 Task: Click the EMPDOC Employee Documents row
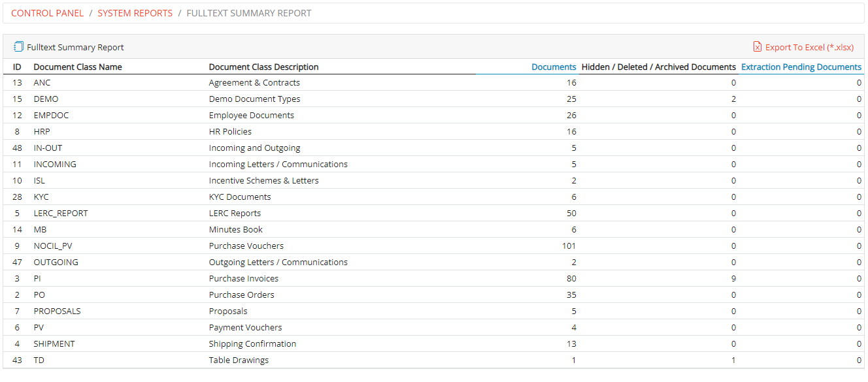[50, 115]
